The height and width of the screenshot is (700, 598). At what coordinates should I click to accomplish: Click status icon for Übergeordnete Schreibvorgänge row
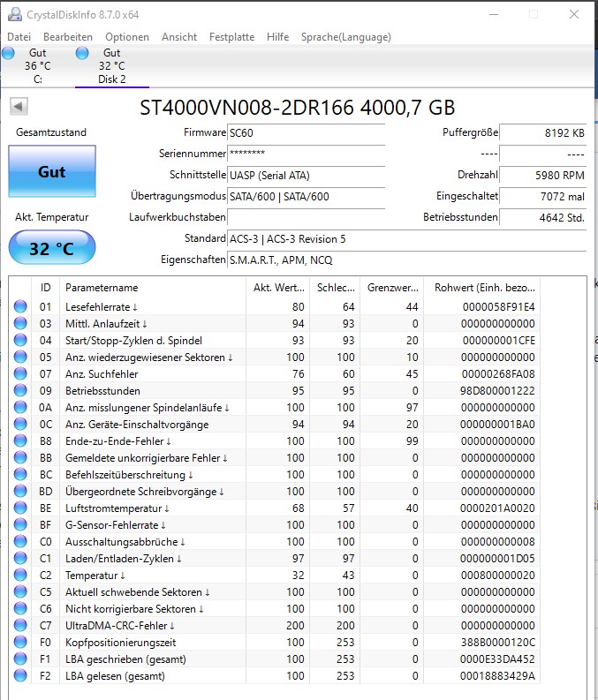(x=20, y=491)
